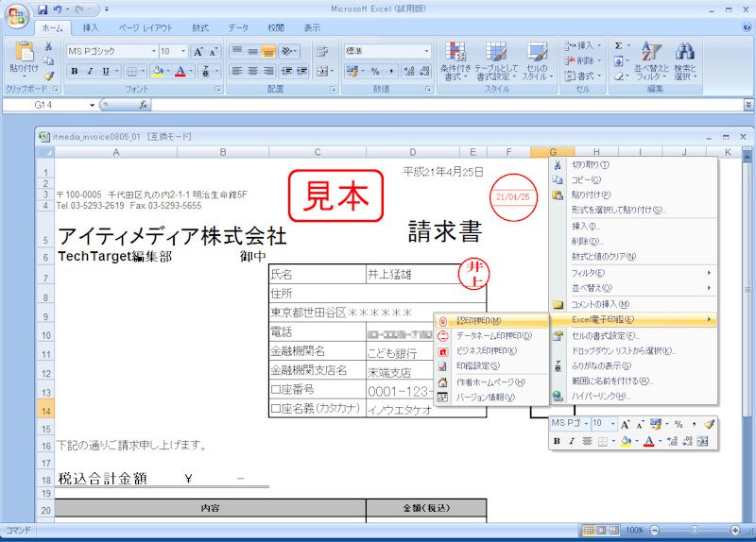Open the 条件付き書式 dropdown
The image size is (756, 542).
(455, 61)
